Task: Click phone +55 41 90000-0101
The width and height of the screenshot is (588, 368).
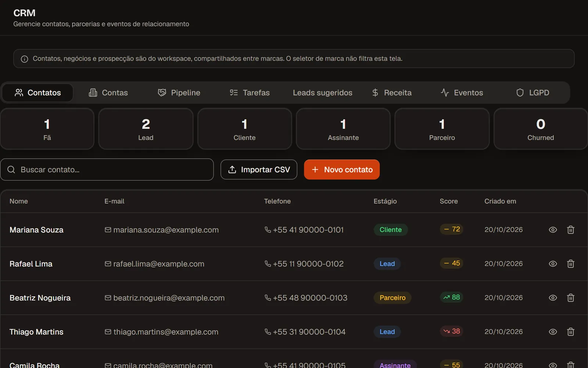Action: click(x=308, y=230)
